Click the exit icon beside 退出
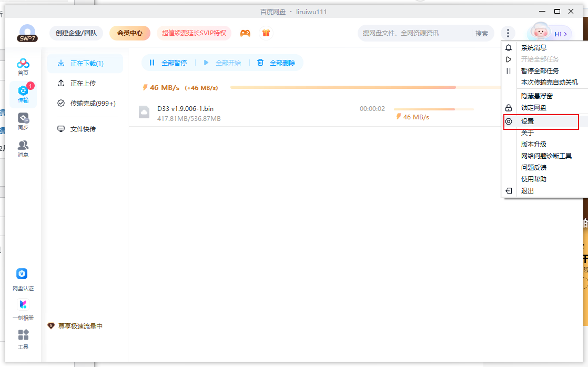Screen dimensions: 588x367 (x=509, y=191)
